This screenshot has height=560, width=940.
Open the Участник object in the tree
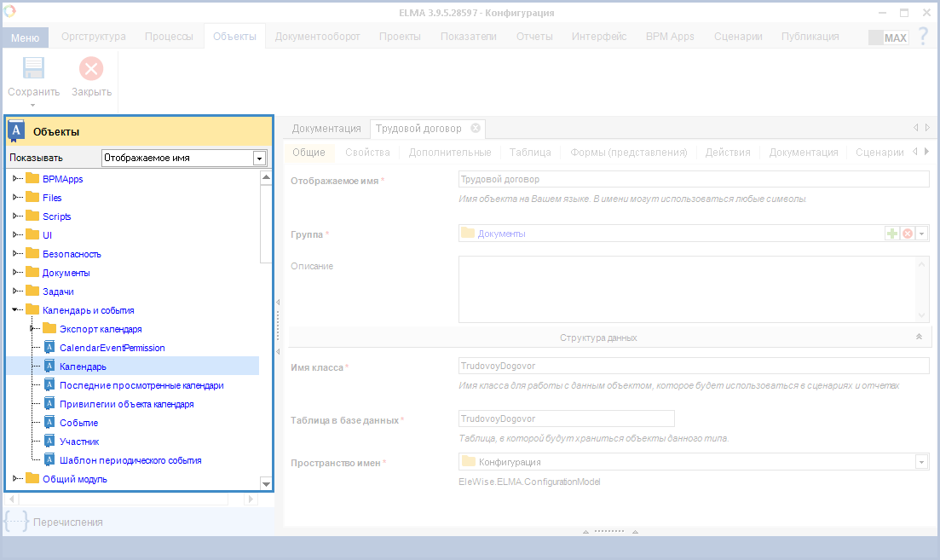(79, 442)
